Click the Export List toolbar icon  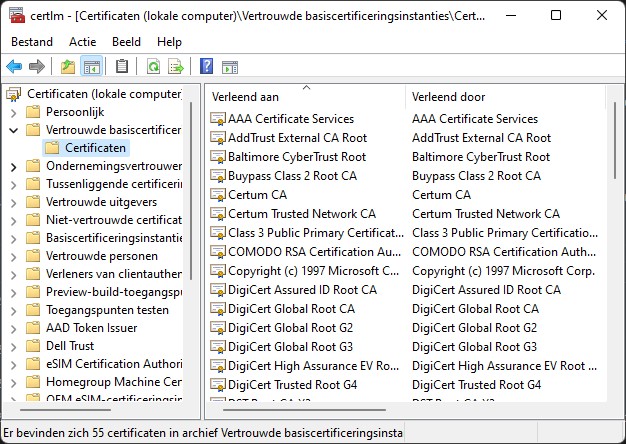tap(176, 67)
